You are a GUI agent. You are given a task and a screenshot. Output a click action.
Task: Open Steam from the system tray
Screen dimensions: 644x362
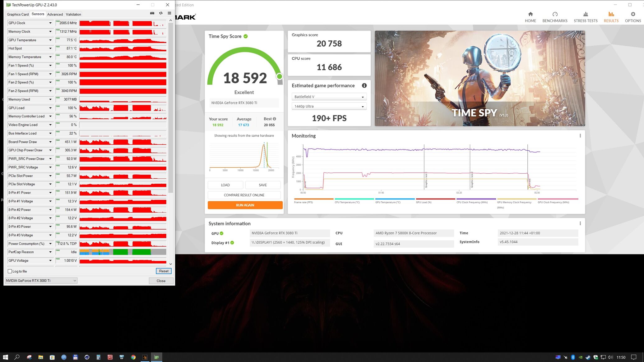[588, 357]
